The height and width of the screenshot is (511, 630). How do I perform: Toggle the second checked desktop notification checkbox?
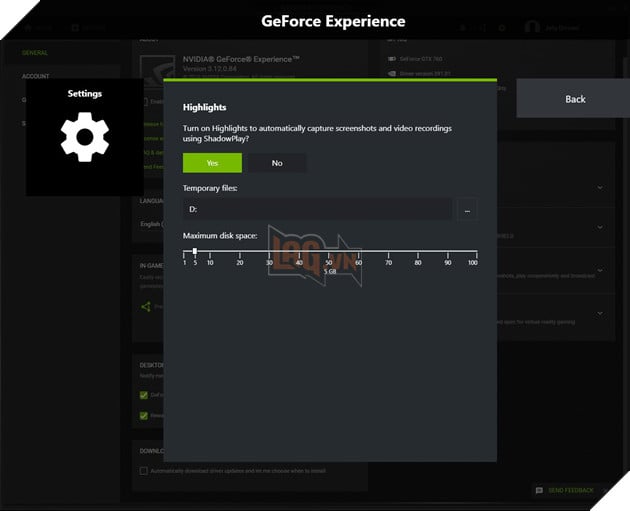click(x=143, y=415)
